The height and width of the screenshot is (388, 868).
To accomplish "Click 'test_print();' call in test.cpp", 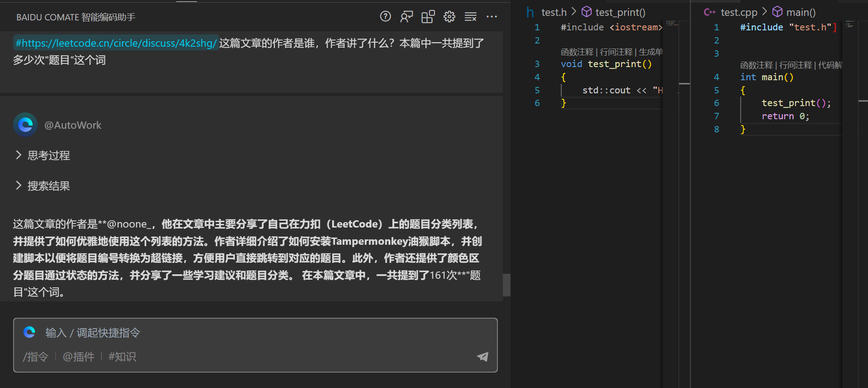I will pos(796,103).
